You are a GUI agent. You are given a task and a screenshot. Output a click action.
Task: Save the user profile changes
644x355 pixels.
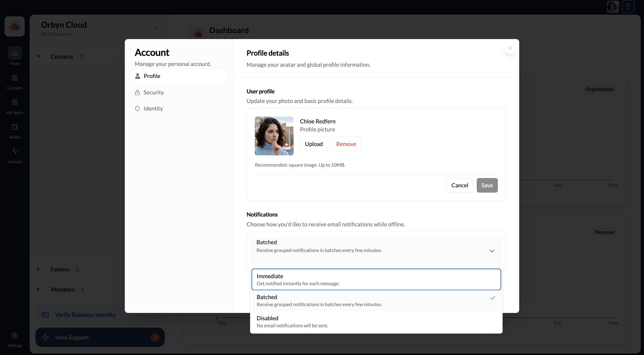tap(487, 185)
